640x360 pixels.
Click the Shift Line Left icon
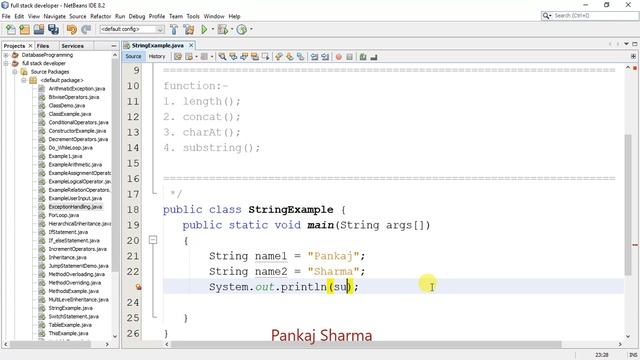(314, 57)
